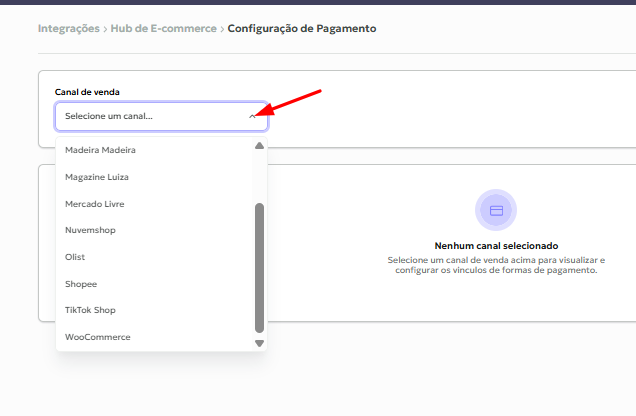Click scrollbar track above the thumb
636x416 pixels.
[x=260, y=176]
